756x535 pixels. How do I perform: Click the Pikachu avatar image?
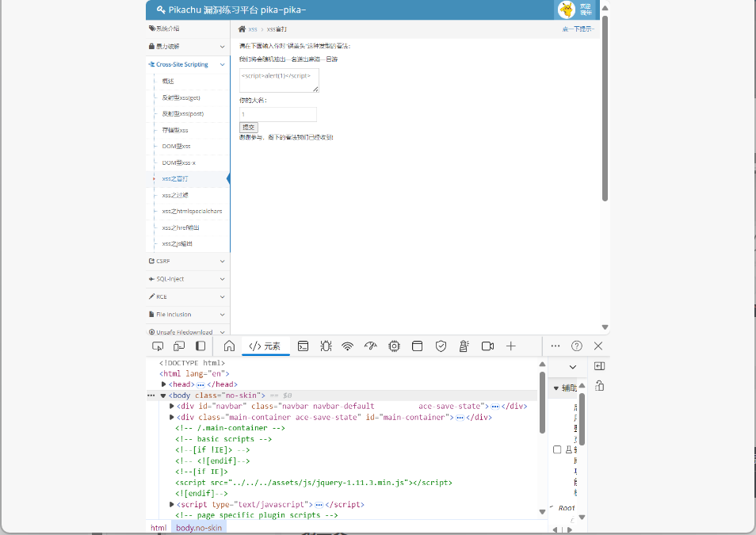point(567,10)
